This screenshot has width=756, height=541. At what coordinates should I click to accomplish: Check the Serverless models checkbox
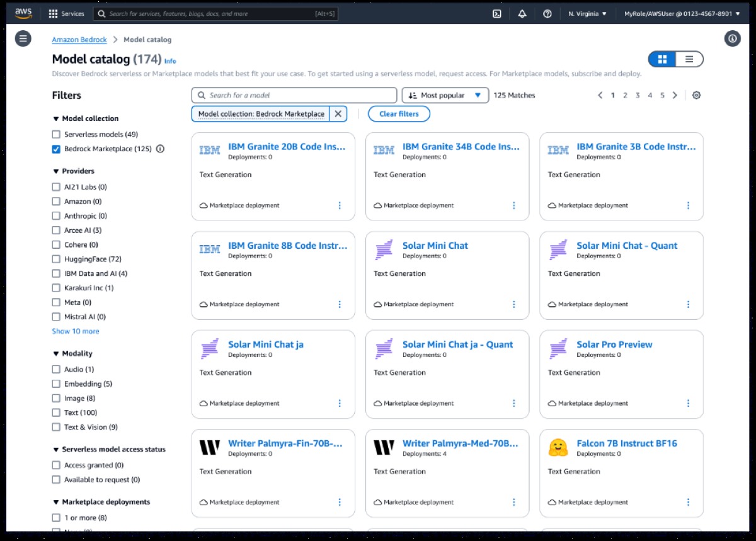coord(56,135)
